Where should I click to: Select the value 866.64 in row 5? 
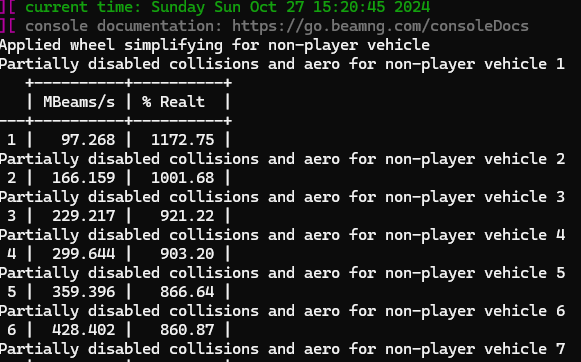(187, 292)
